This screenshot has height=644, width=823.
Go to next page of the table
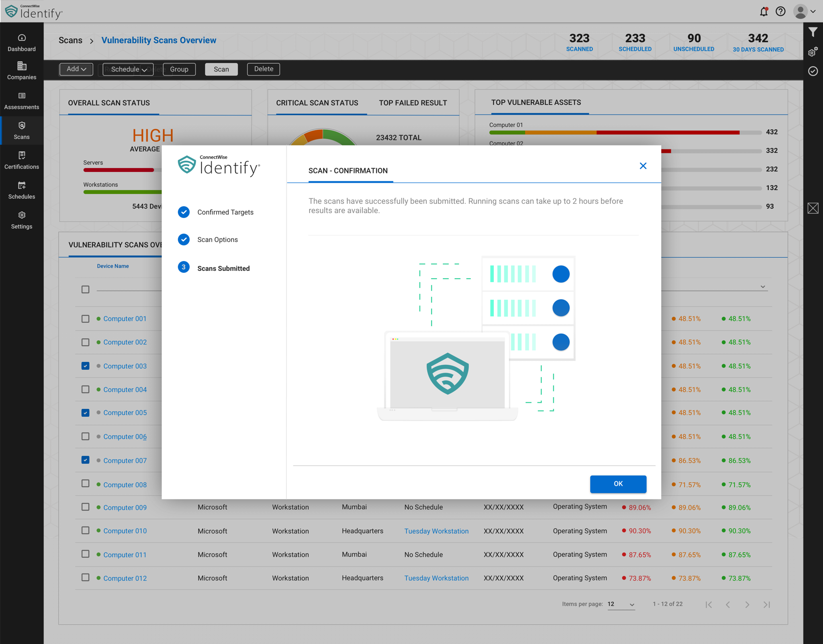pos(747,605)
